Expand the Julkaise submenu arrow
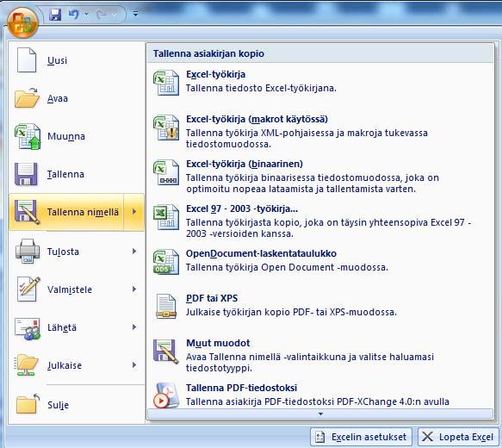The width and height of the screenshot is (502, 448). coord(134,364)
